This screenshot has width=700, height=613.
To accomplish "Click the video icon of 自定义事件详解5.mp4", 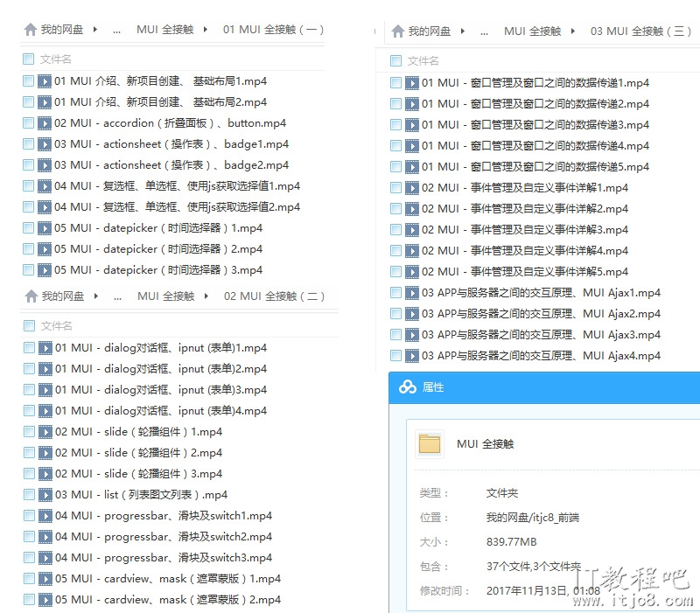I will (411, 272).
